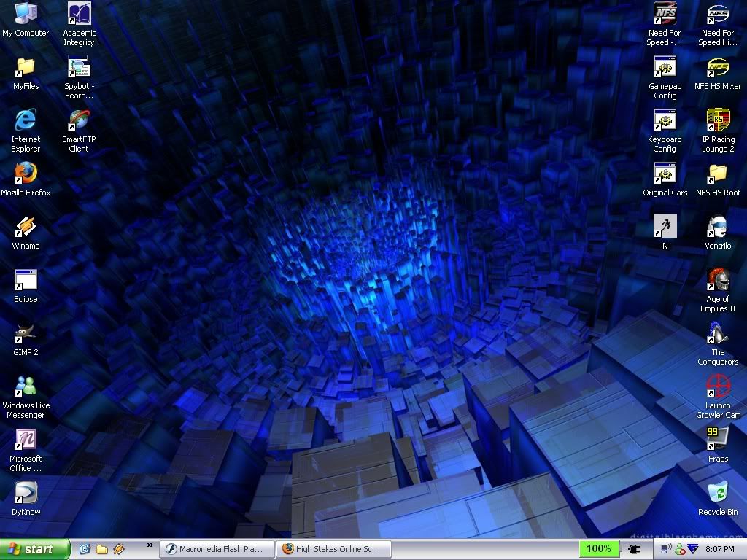Viewport: 747px width, 560px height.
Task: Select the GIMP 2 desktop icon
Action: click(x=26, y=340)
